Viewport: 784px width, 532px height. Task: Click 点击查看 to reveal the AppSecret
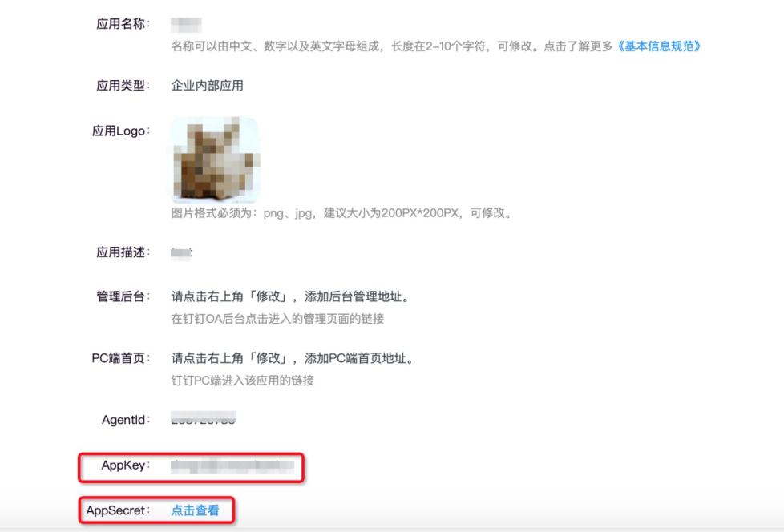pyautogui.click(x=195, y=510)
